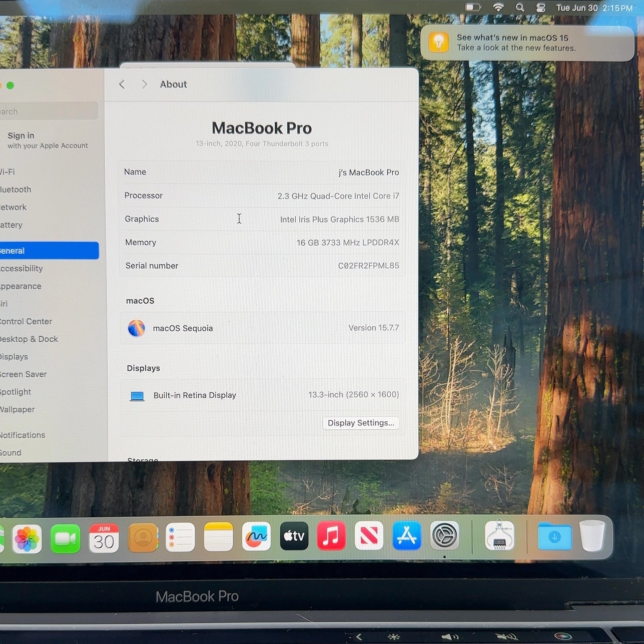Open the News app in Dock
The height and width of the screenshot is (644, 644).
pos(369,536)
